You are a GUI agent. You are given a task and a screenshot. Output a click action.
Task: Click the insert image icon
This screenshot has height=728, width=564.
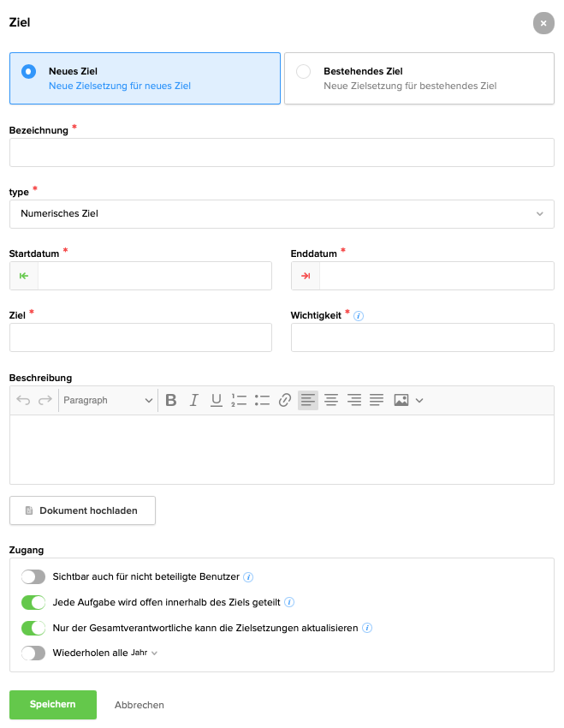(x=401, y=400)
